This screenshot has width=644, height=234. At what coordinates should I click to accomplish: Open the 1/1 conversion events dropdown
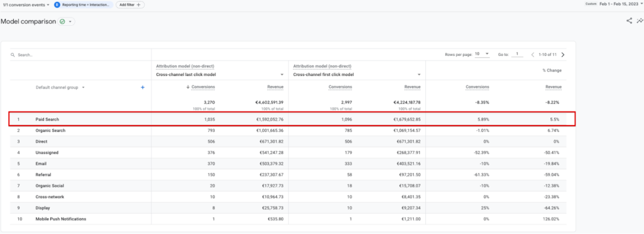click(26, 5)
